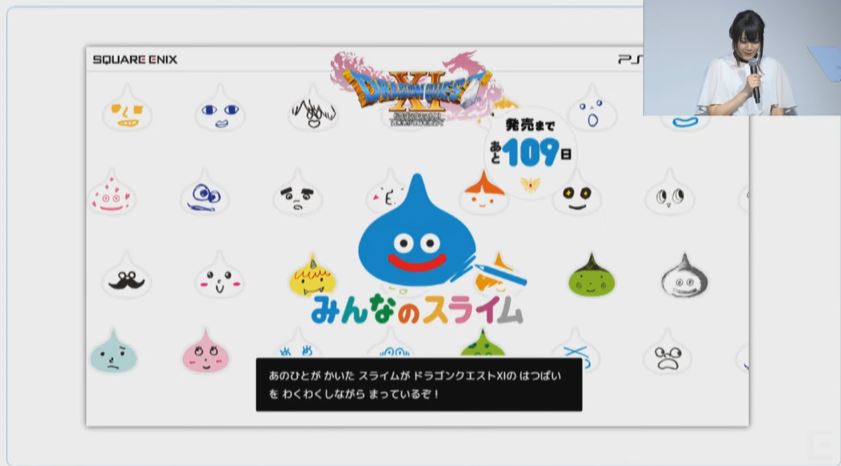841x466 pixels.
Task: Select the yellow slime with zigzag hair
Action: coord(313,275)
